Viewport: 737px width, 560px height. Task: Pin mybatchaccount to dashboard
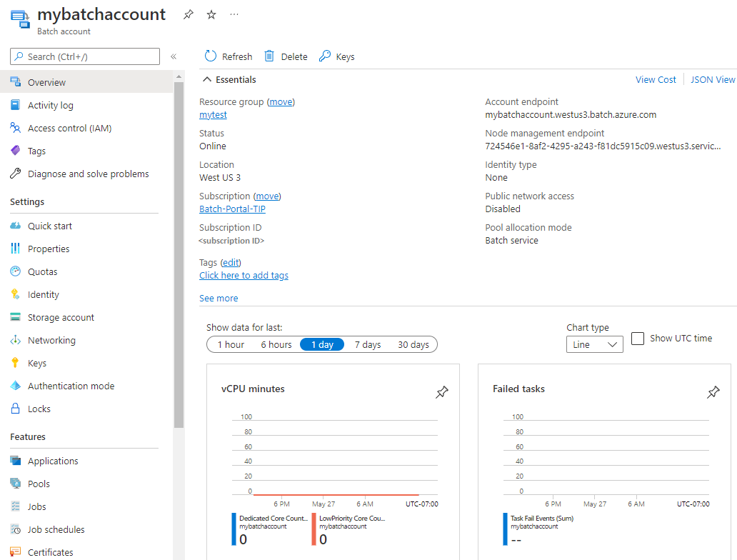point(188,14)
